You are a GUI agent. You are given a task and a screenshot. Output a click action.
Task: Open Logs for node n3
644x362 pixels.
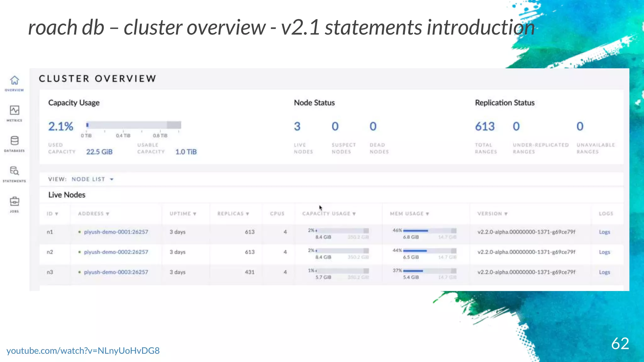(x=604, y=272)
